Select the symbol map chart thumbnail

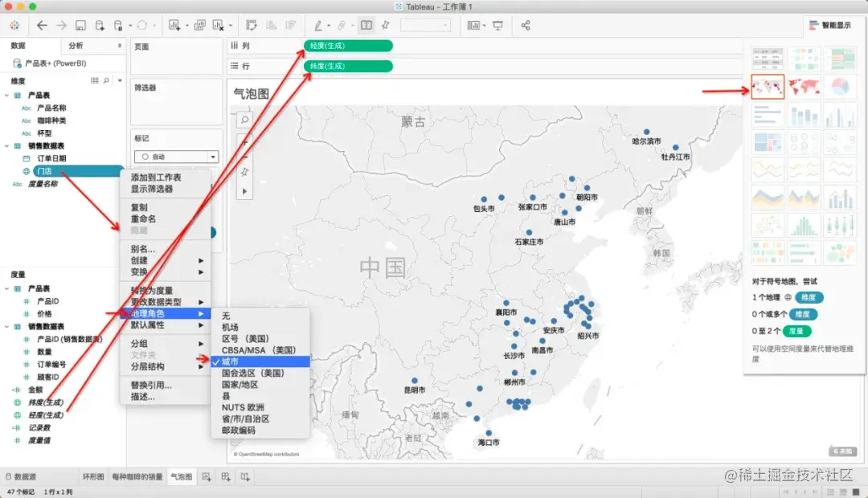tap(768, 87)
